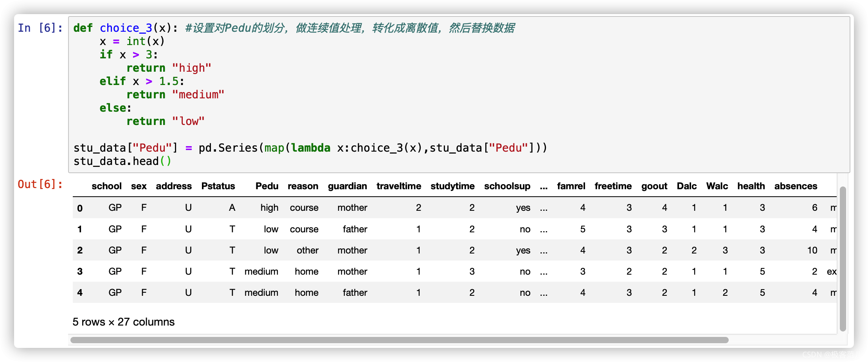
Task: Click the truncated columns ellipsis in the header
Action: pos(544,187)
